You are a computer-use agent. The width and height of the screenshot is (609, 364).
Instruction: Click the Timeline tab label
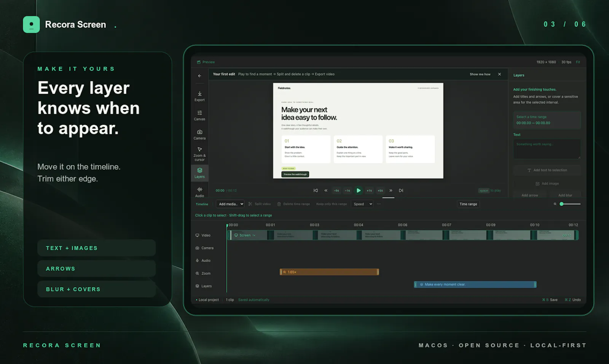pos(202,204)
